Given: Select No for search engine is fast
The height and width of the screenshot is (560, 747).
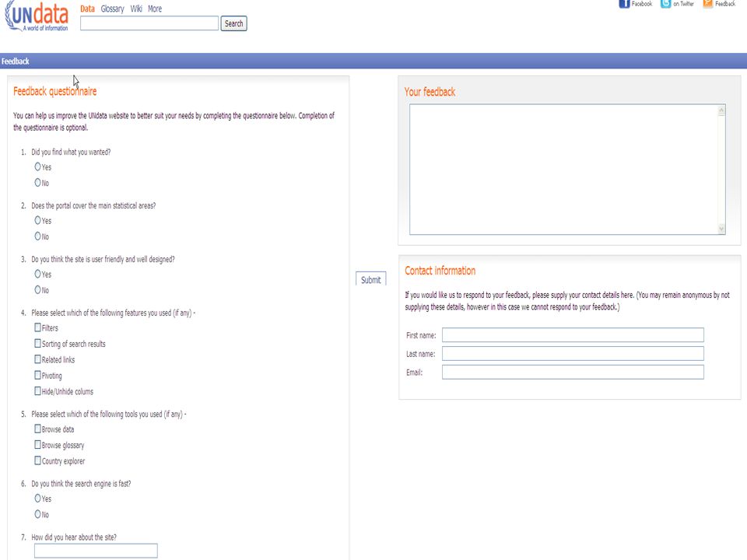Looking at the screenshot, I should pos(37,514).
